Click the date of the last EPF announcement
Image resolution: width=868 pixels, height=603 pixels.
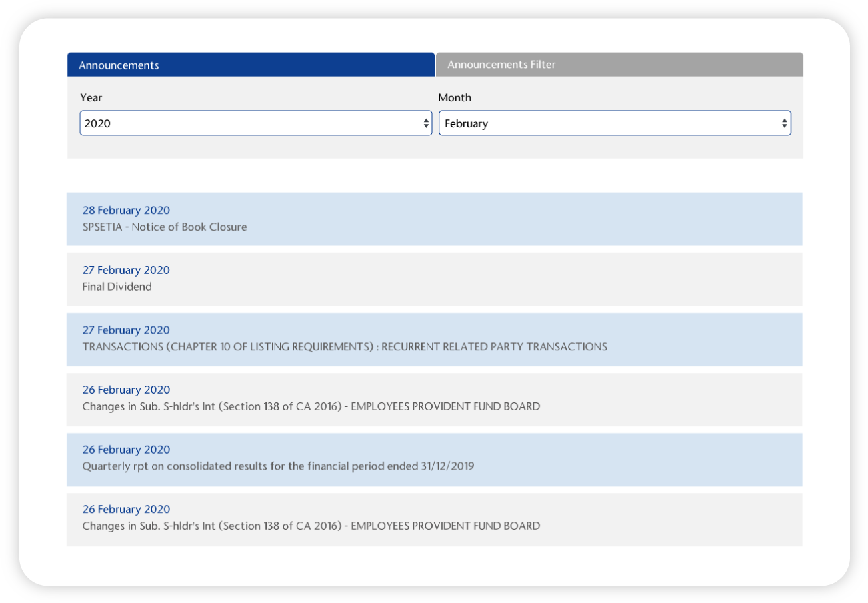(126, 510)
